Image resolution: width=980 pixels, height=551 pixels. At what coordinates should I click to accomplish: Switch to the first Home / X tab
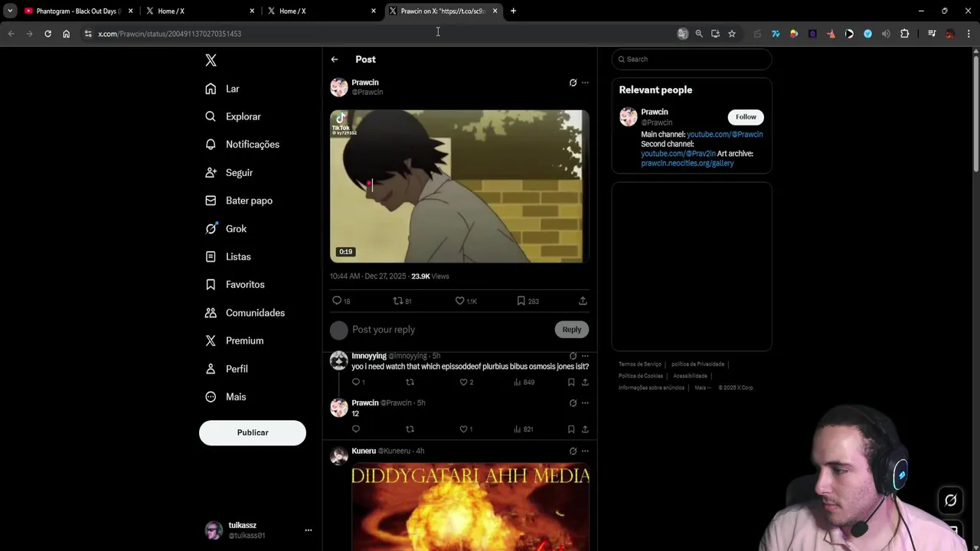click(x=199, y=11)
